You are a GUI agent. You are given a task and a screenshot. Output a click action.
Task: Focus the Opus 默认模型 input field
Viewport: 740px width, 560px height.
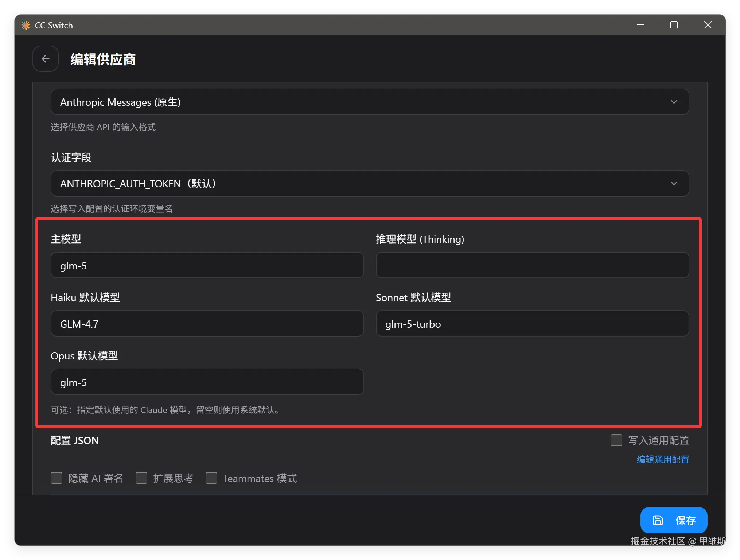207,382
